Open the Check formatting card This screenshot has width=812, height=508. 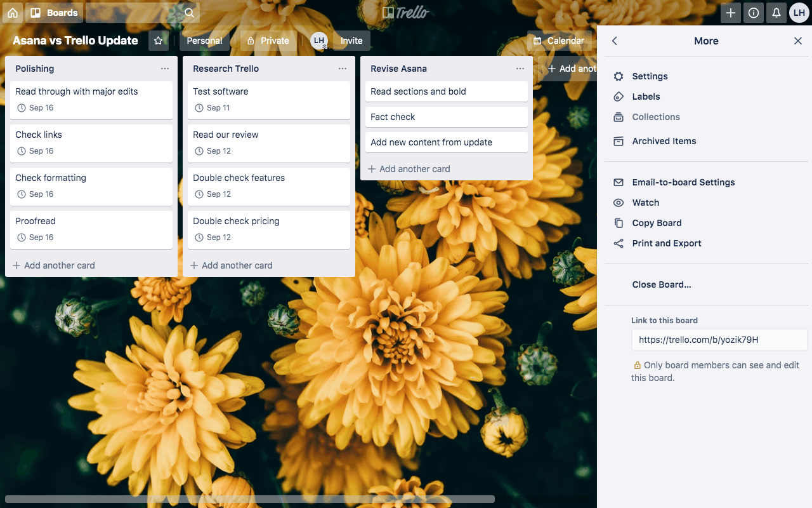pos(91,186)
